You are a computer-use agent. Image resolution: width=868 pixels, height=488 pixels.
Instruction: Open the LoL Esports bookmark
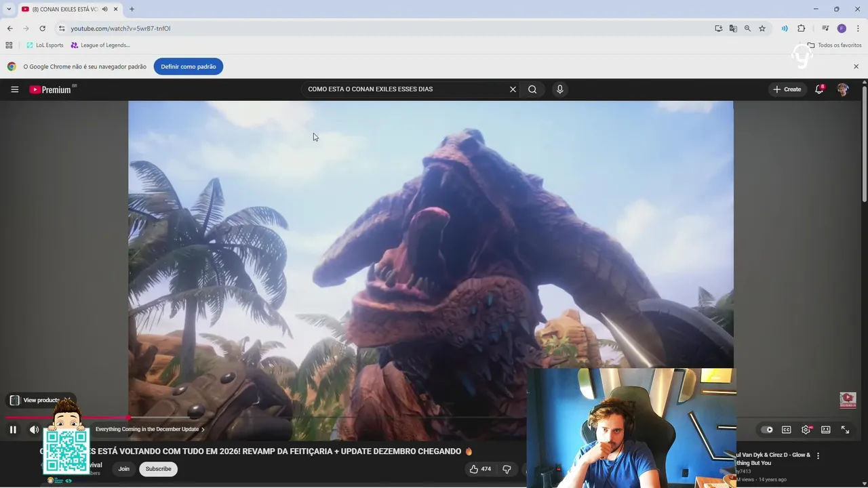pos(45,45)
